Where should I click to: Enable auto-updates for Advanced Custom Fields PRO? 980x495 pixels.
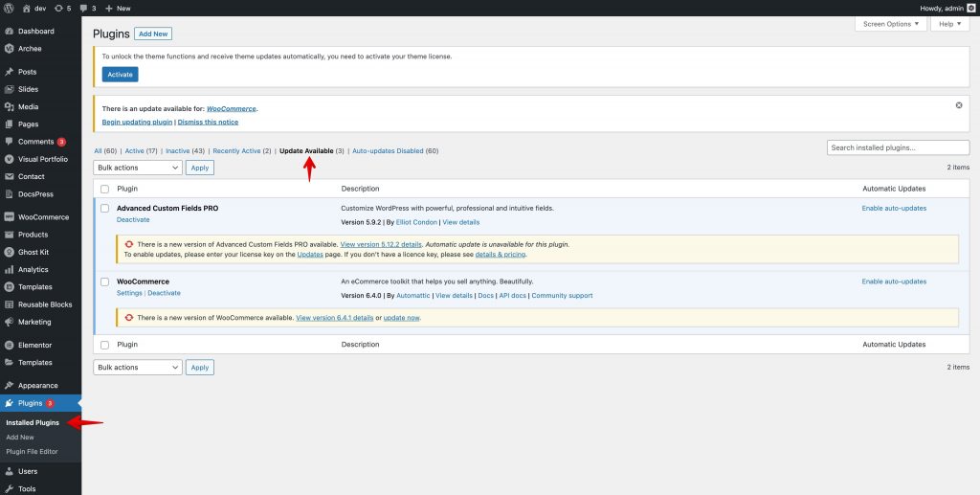[894, 208]
